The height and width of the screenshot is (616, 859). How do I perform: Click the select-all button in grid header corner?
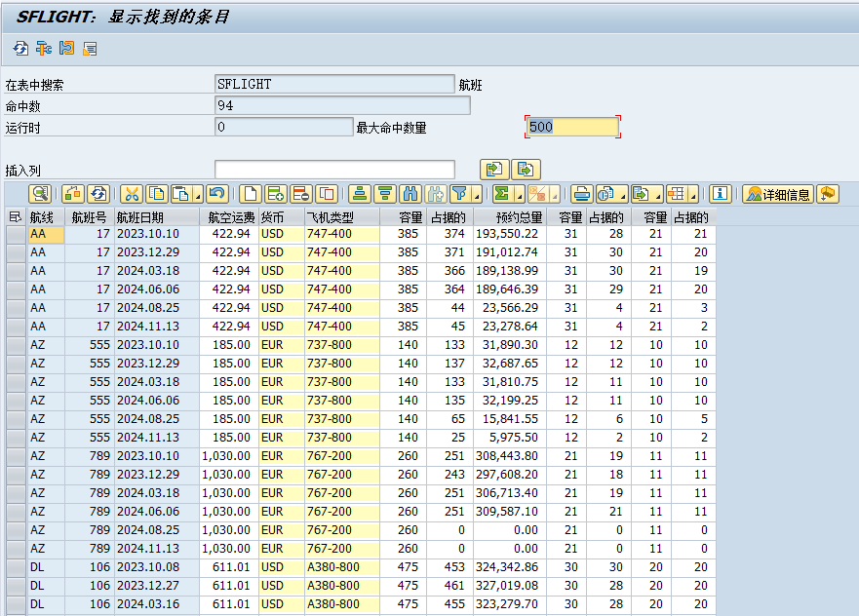click(x=15, y=217)
